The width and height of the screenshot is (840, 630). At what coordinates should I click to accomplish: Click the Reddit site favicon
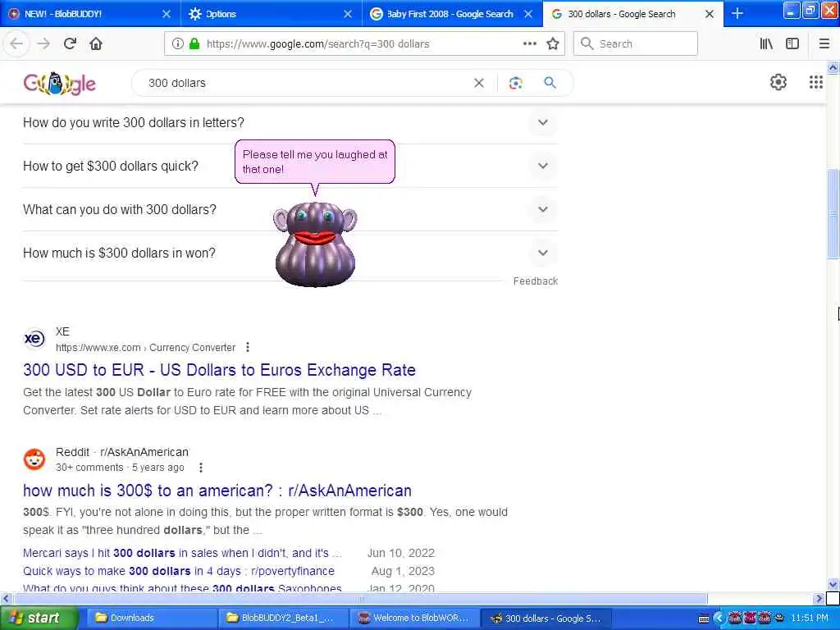(x=34, y=459)
